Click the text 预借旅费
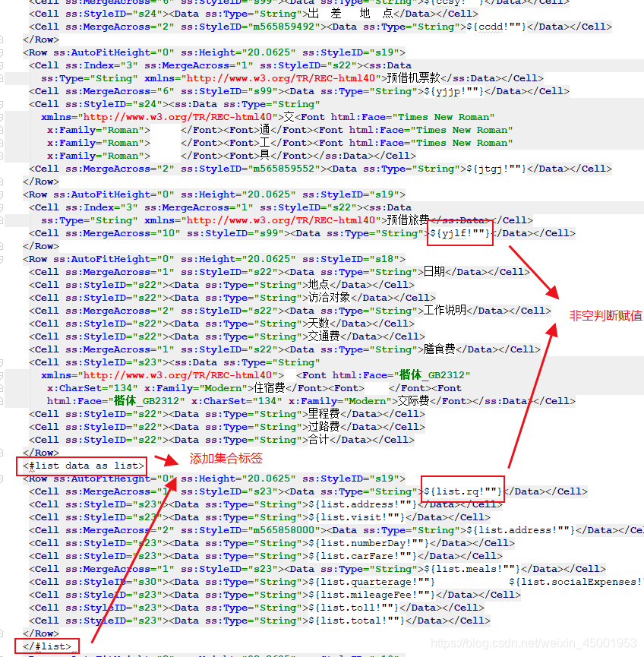644x657 pixels. click(x=408, y=220)
